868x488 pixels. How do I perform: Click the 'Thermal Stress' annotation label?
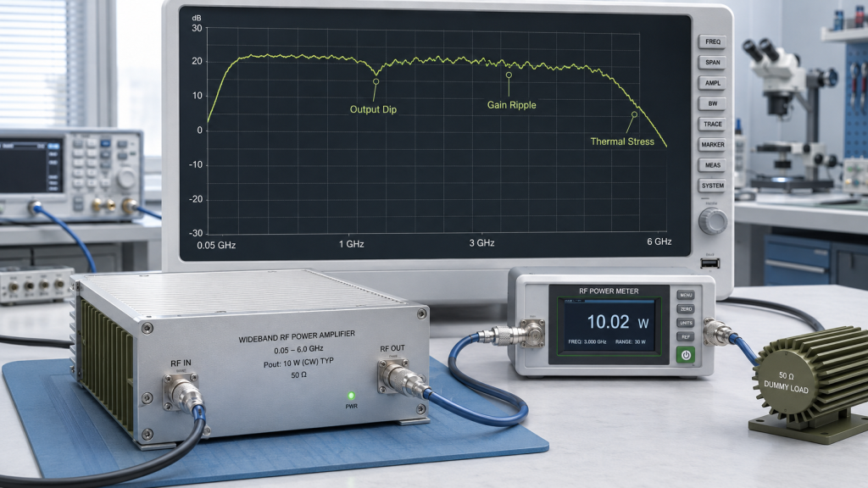point(622,141)
